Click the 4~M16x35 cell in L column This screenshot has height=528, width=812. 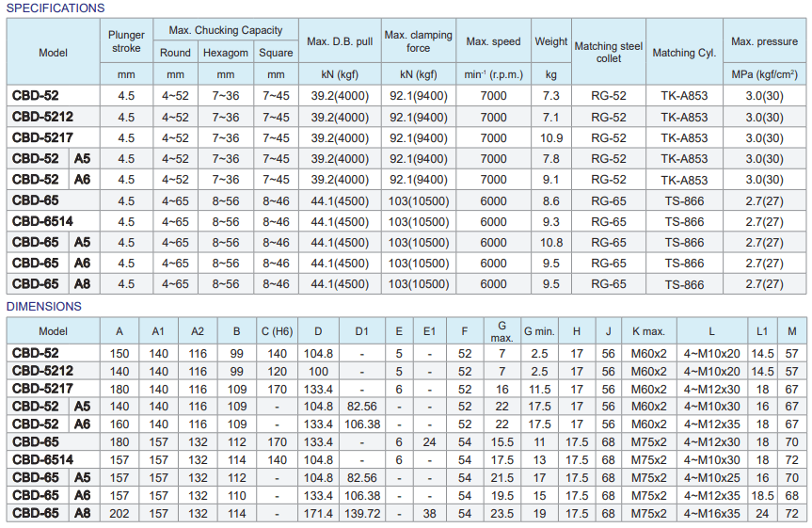712,514
